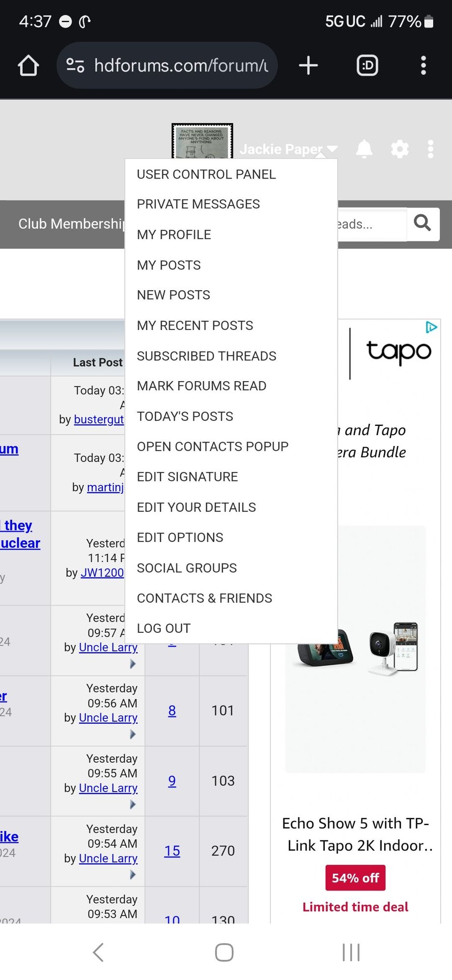The height and width of the screenshot is (980, 452).
Task: Open the bustergut profile link
Action: (x=99, y=419)
